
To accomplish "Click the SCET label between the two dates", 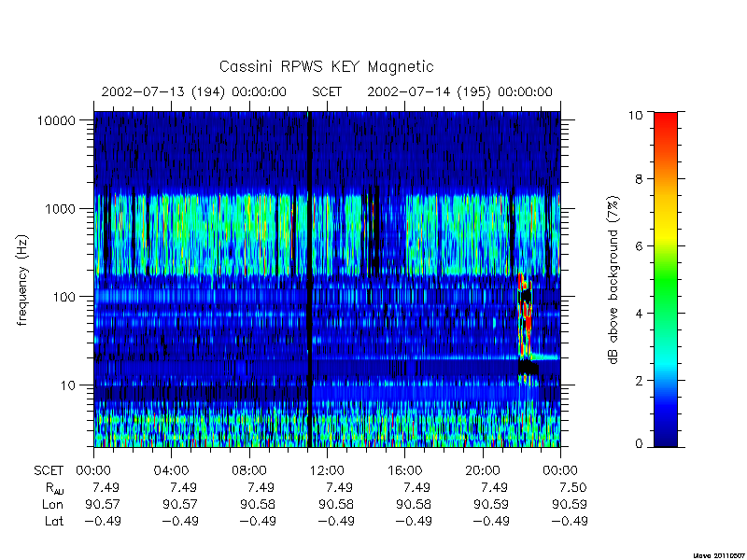I will [327, 91].
